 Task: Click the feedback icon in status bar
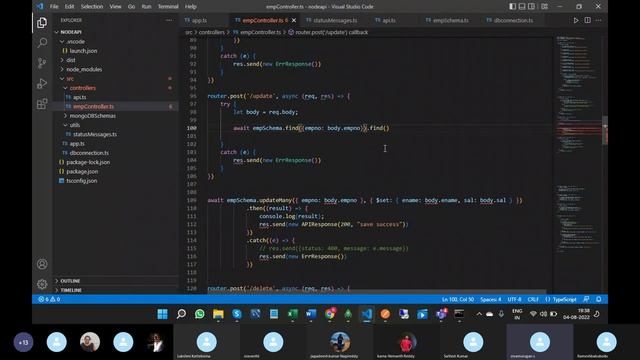click(x=586, y=299)
